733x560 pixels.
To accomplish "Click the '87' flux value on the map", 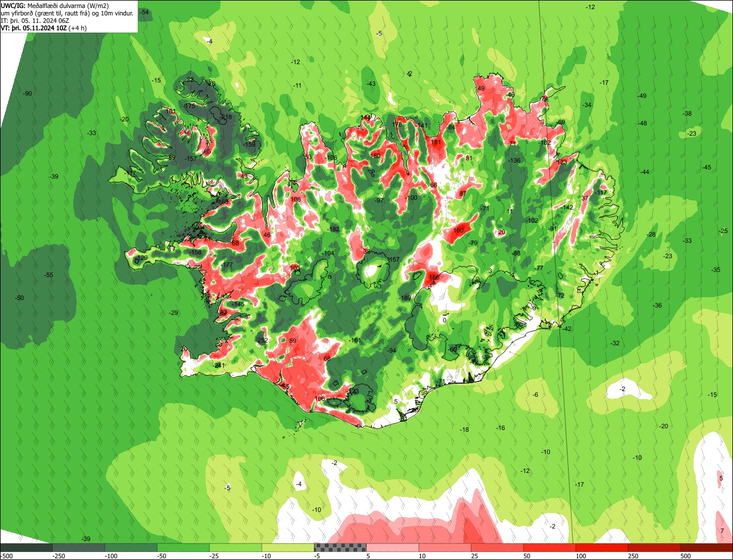I will coord(463,194).
